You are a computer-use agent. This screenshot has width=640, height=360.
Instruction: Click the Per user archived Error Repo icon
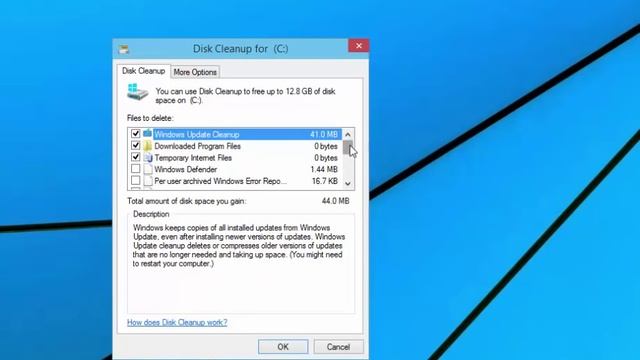click(147, 181)
